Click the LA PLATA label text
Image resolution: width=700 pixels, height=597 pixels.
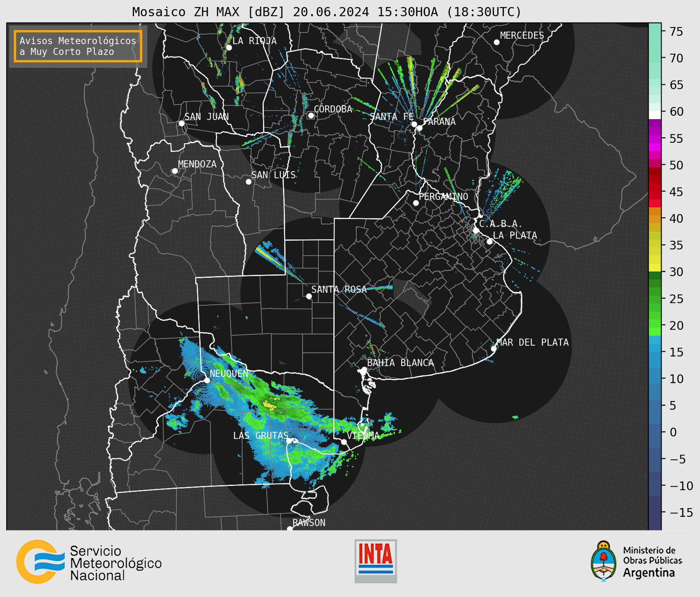515,235
